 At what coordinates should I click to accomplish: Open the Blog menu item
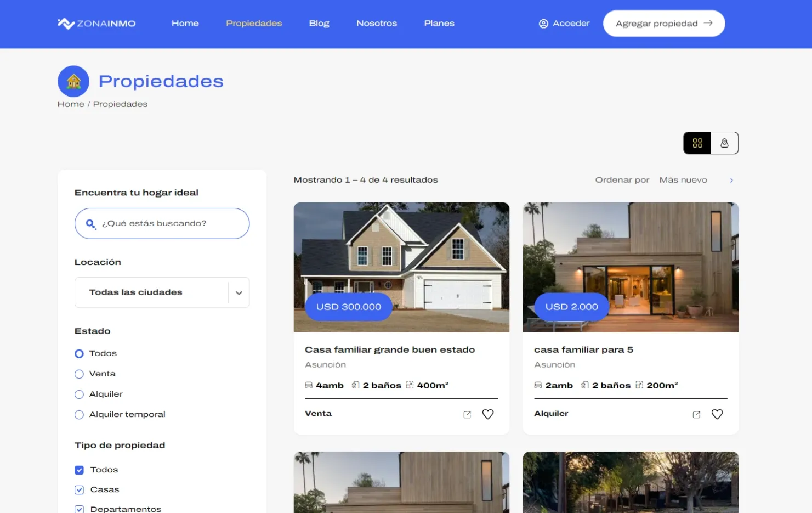319,24
